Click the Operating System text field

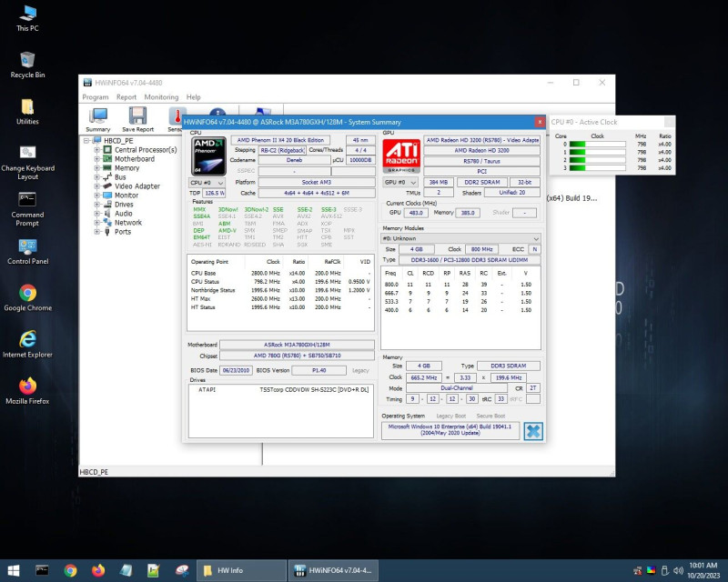click(450, 430)
